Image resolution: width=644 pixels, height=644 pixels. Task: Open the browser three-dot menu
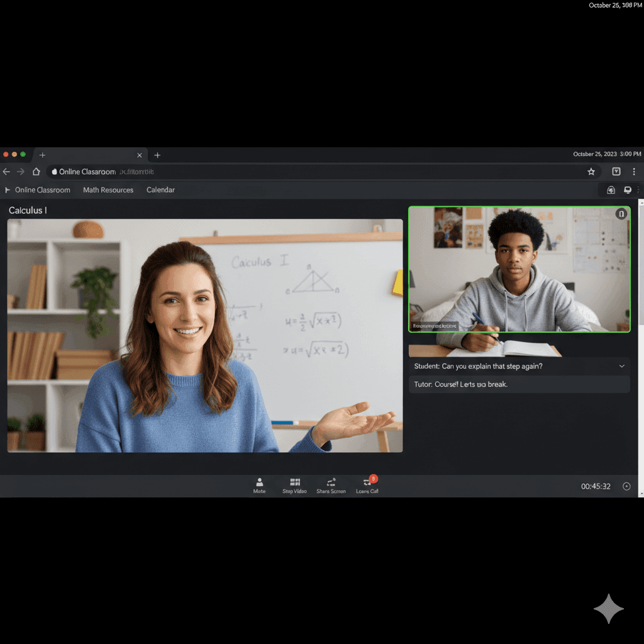(634, 172)
